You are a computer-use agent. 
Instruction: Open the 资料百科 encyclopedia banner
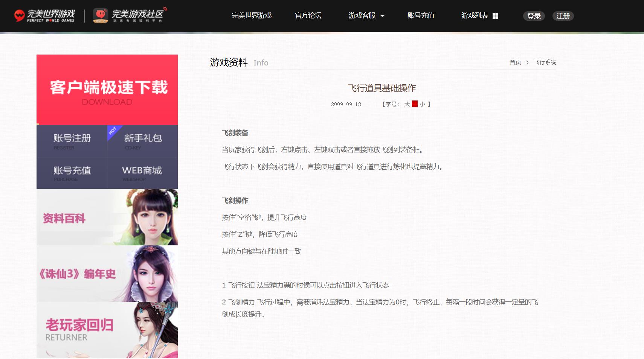click(x=107, y=218)
